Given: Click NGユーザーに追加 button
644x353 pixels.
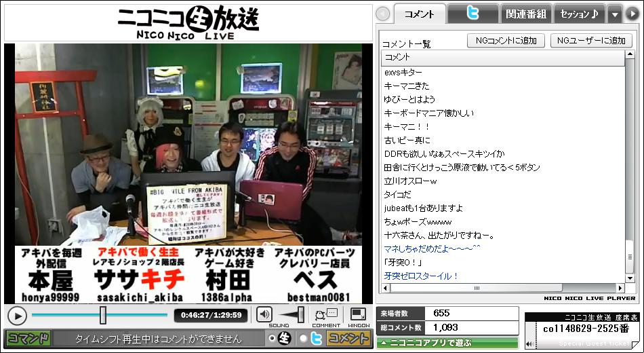Looking at the screenshot, I should point(591,40).
